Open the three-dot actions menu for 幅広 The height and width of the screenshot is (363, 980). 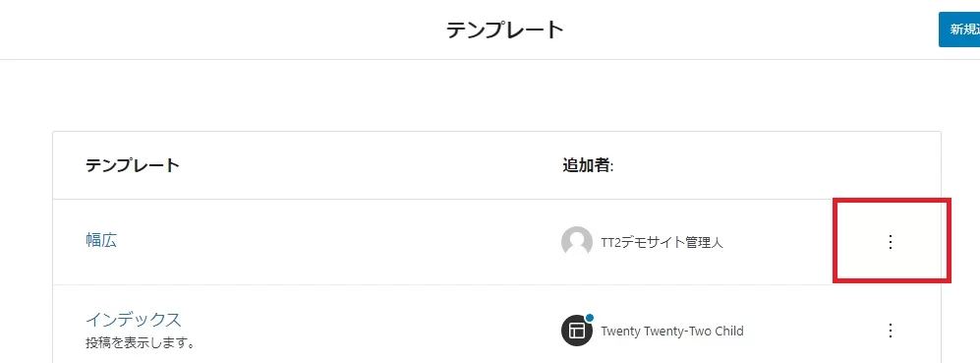coord(891,242)
